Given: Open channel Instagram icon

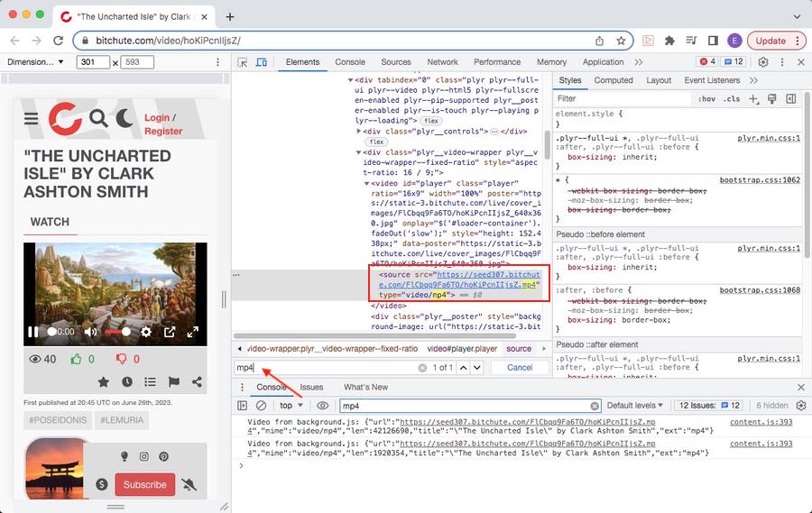Looking at the screenshot, I should click(x=144, y=456).
